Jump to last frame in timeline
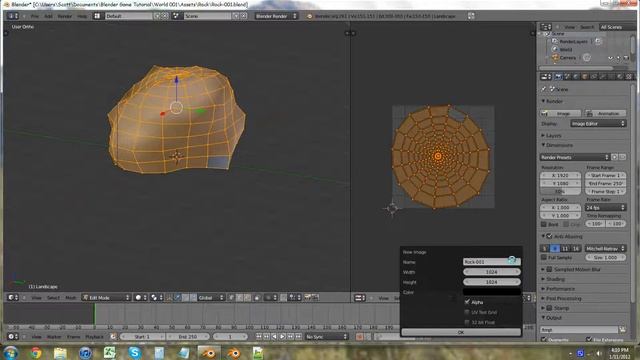This screenshot has height=360, width=640. point(298,337)
